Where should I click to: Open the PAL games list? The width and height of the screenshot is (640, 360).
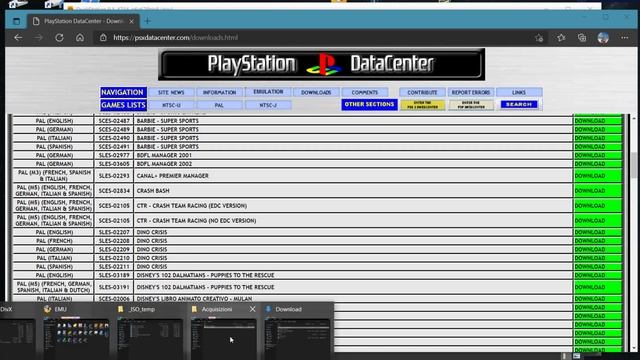click(x=220, y=105)
